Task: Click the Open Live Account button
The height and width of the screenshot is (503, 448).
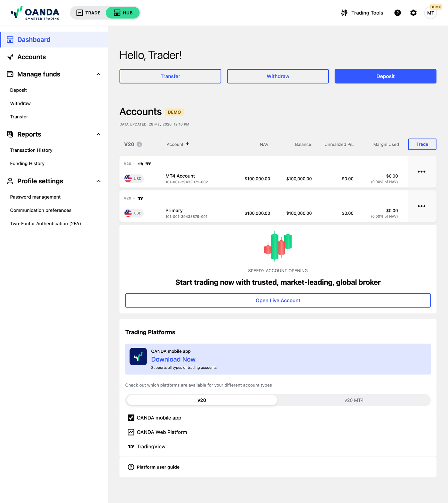Action: [x=278, y=300]
